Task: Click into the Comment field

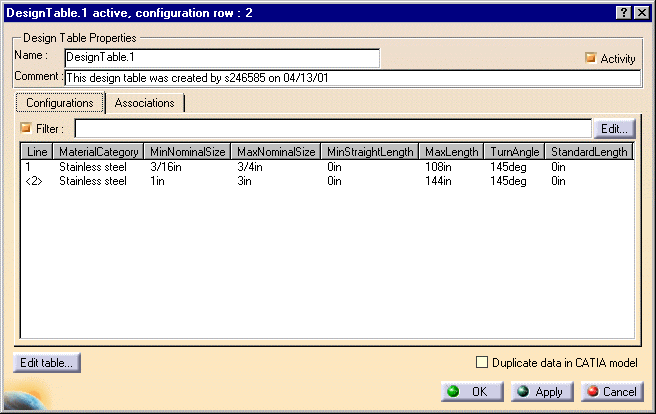Action: point(353,78)
